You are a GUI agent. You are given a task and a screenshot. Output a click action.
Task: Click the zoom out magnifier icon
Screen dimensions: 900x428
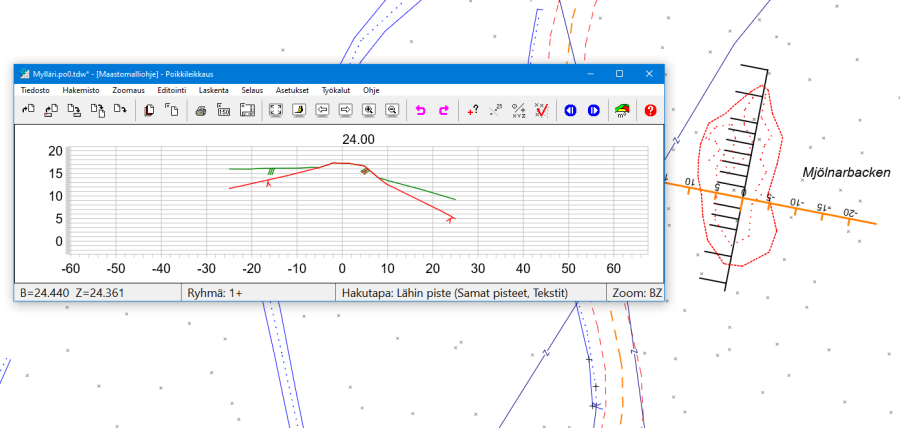(x=392, y=110)
